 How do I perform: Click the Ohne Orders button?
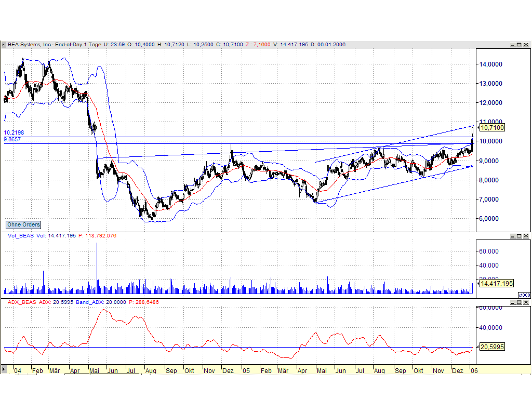(x=23, y=225)
